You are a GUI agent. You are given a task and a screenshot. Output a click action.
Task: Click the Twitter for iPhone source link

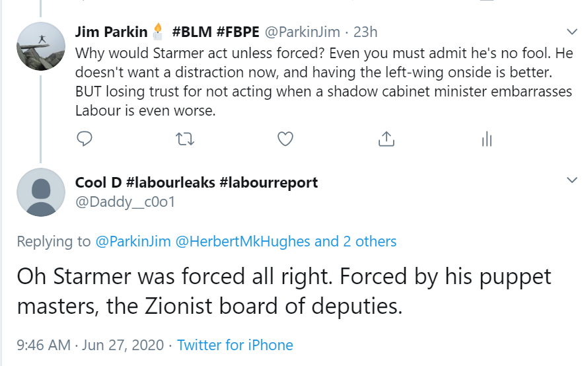coord(235,345)
